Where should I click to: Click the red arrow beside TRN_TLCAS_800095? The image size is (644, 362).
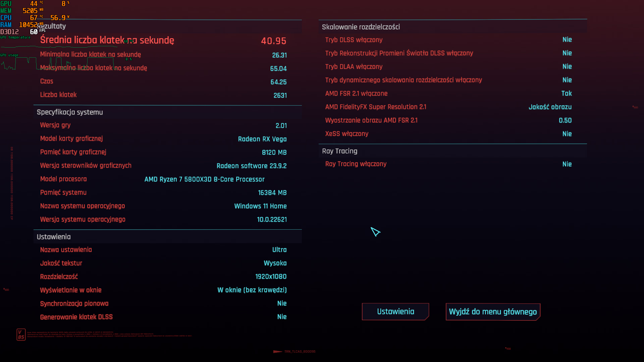click(x=277, y=352)
